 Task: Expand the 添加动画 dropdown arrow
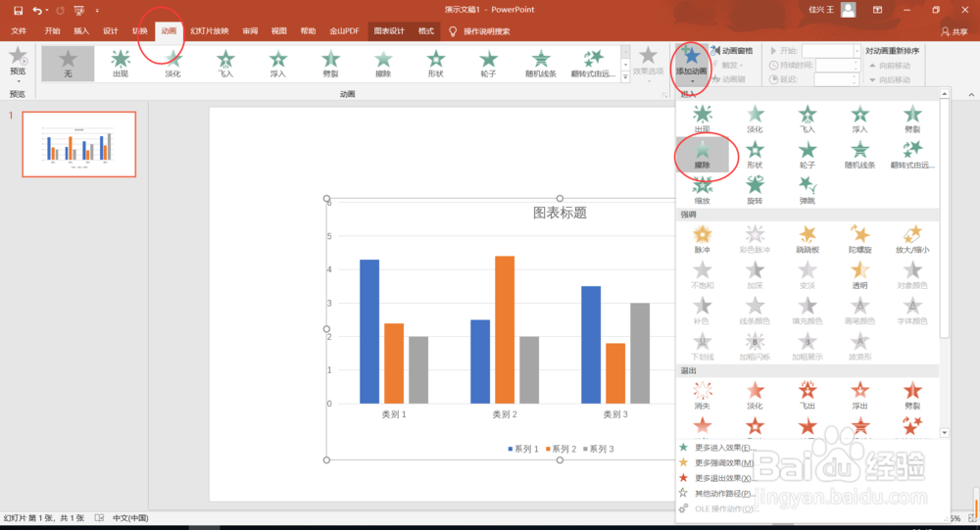pyautogui.click(x=692, y=80)
